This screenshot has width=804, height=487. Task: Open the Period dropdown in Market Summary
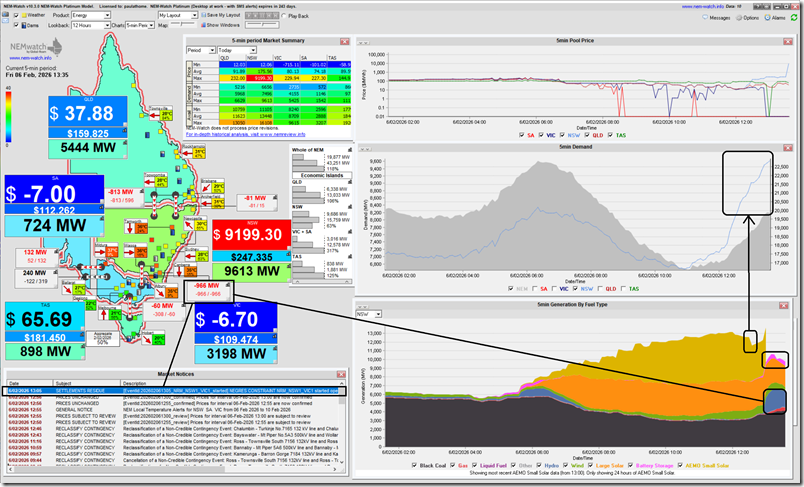pos(200,50)
